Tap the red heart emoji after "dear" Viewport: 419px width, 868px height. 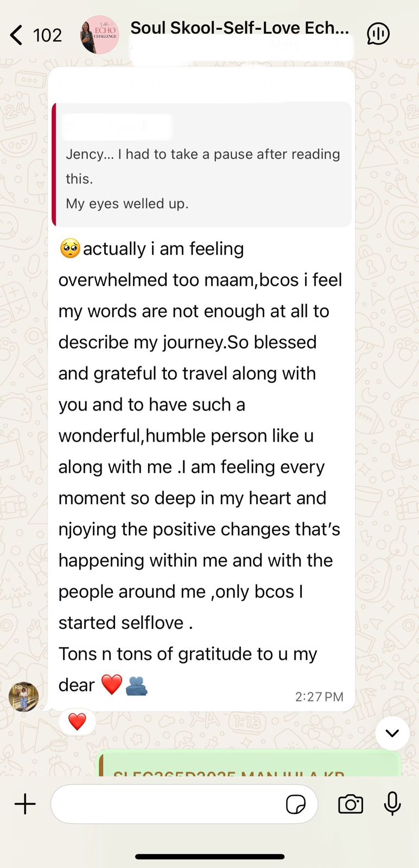(x=112, y=685)
